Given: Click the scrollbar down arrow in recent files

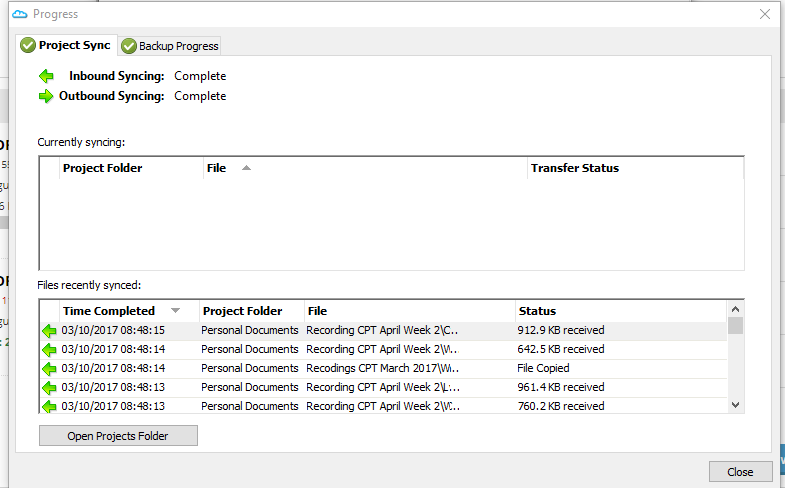Looking at the screenshot, I should point(736,405).
